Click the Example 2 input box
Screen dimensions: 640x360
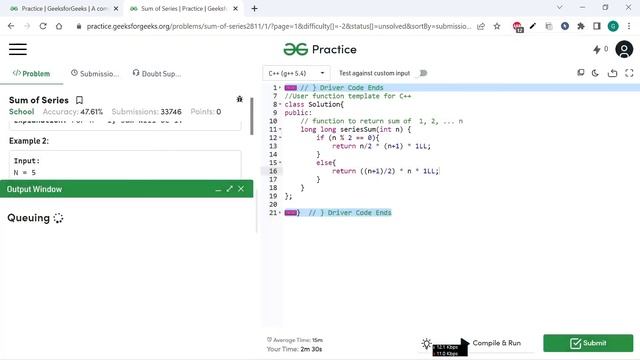tap(125, 164)
